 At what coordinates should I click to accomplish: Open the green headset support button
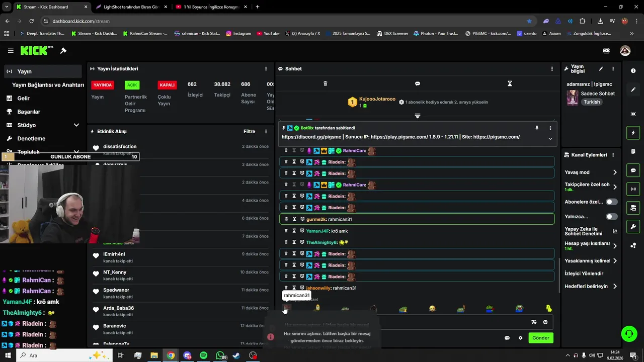[x=628, y=333]
